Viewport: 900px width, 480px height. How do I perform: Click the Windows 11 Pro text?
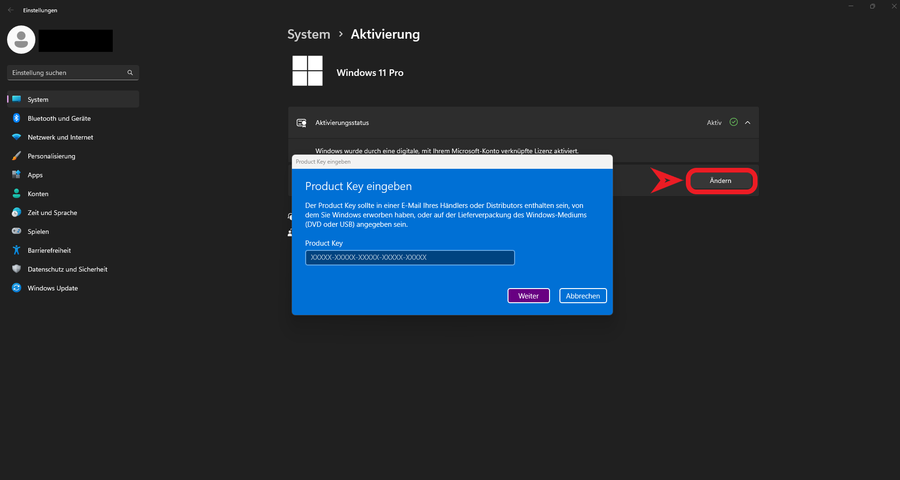coord(370,73)
